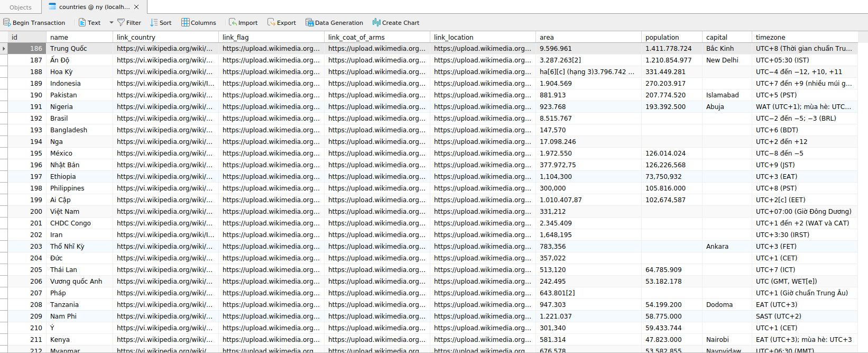Click the id column header
Image resolution: width=868 pixels, height=353 pixels.
pyautogui.click(x=27, y=37)
